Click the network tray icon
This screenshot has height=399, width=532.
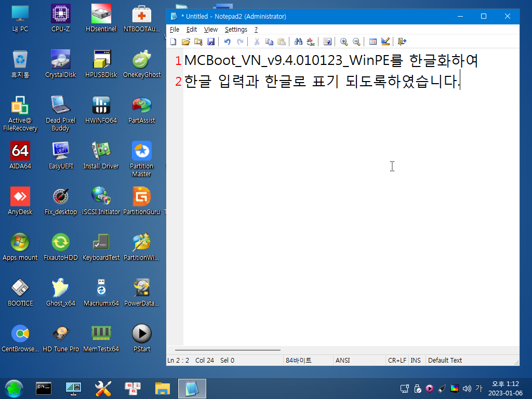404,389
